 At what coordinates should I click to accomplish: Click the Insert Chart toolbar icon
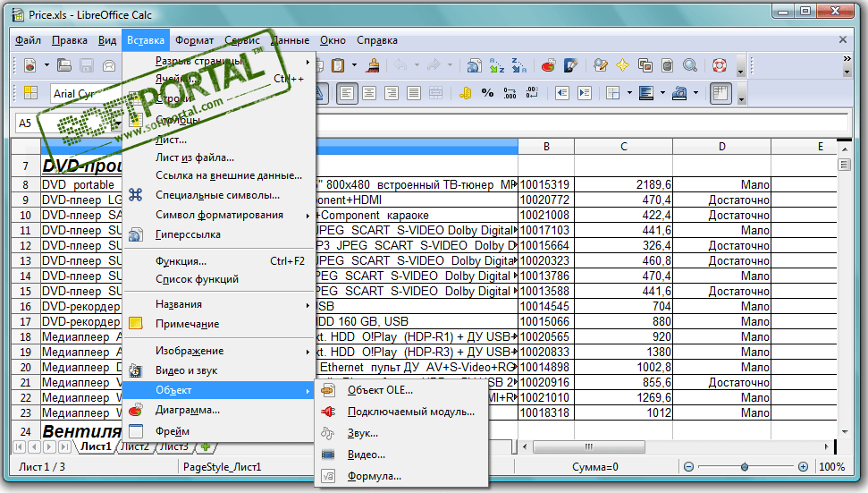click(549, 65)
